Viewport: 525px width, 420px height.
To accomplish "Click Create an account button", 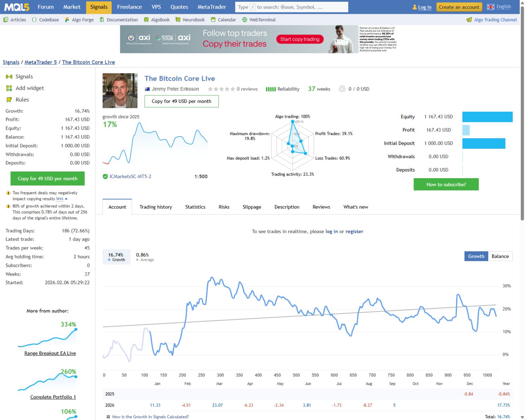I will click(459, 7).
